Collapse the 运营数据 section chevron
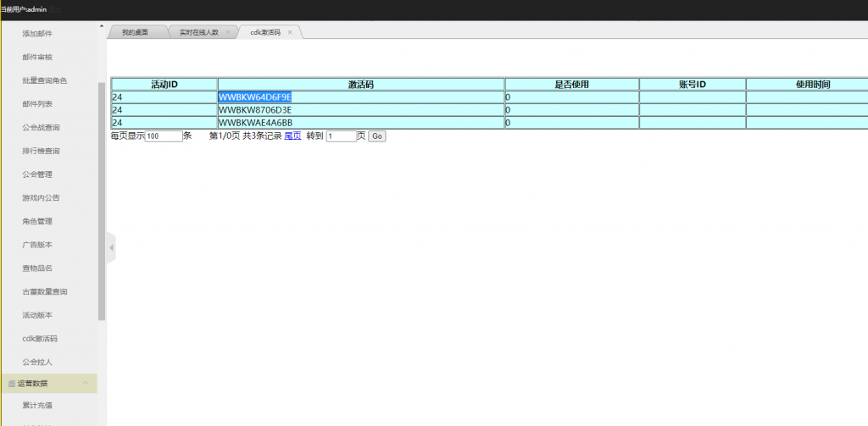This screenshot has width=868, height=426. pos(86,384)
